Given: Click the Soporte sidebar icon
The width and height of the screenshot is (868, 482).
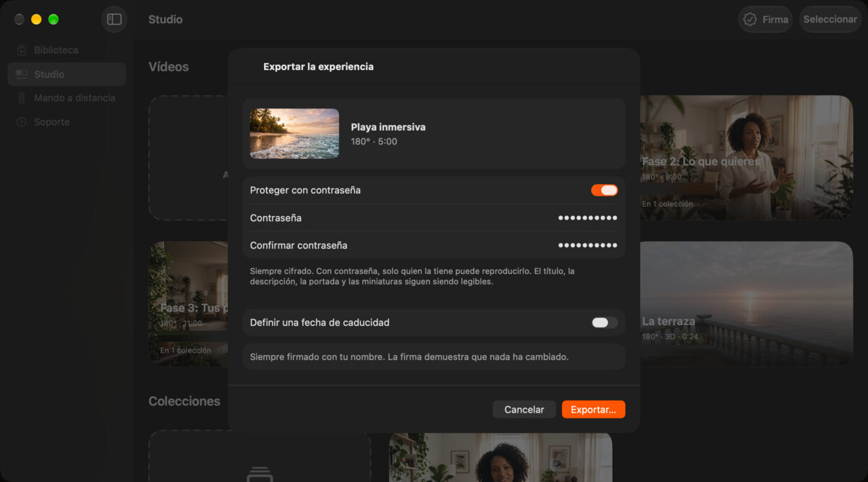Looking at the screenshot, I should (22, 122).
